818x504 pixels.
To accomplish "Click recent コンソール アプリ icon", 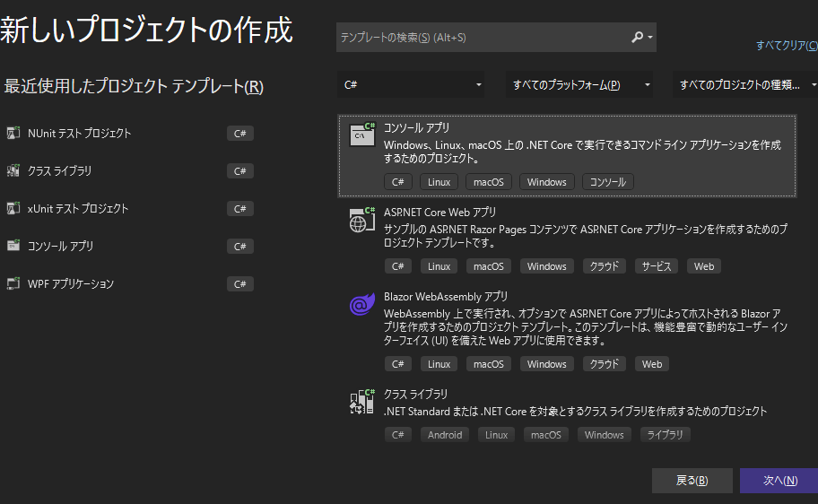I will click(13, 246).
